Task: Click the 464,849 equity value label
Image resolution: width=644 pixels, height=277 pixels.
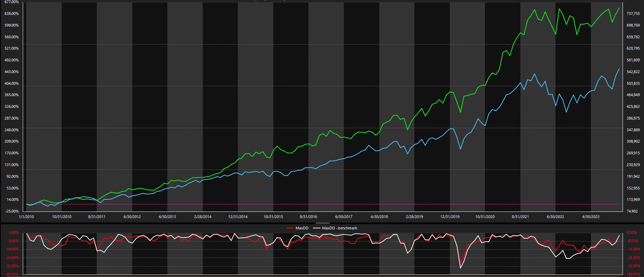Action: point(633,95)
